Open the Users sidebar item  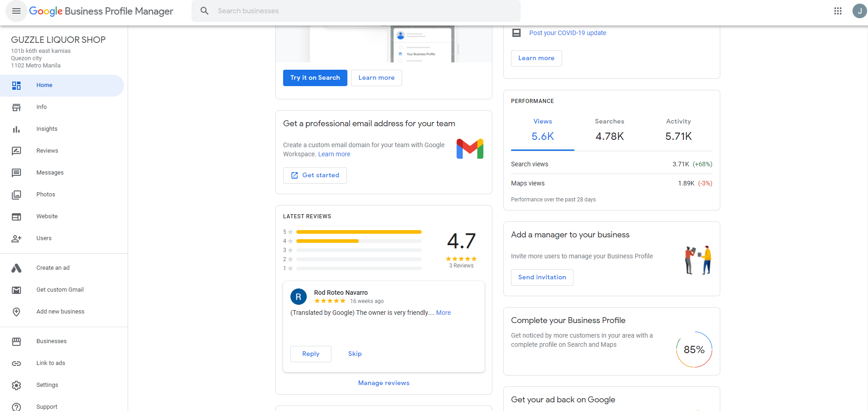pyautogui.click(x=44, y=238)
